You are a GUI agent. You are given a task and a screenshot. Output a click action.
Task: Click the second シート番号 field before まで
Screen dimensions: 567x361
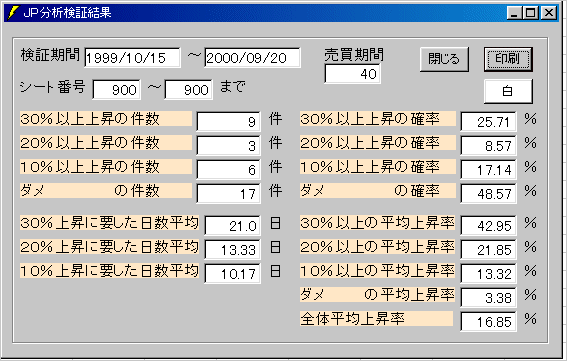pos(188,89)
